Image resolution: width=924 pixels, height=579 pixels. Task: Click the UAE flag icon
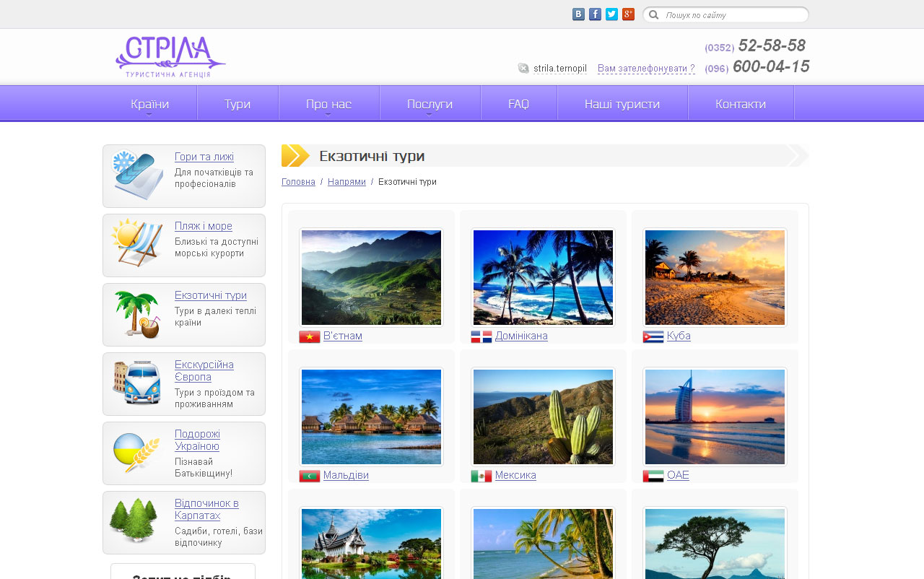pyautogui.click(x=653, y=476)
